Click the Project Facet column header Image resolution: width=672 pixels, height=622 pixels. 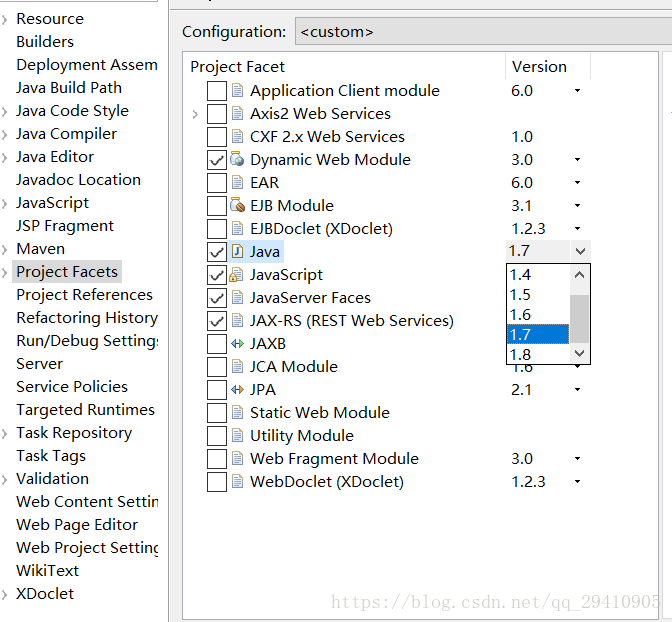345,66
